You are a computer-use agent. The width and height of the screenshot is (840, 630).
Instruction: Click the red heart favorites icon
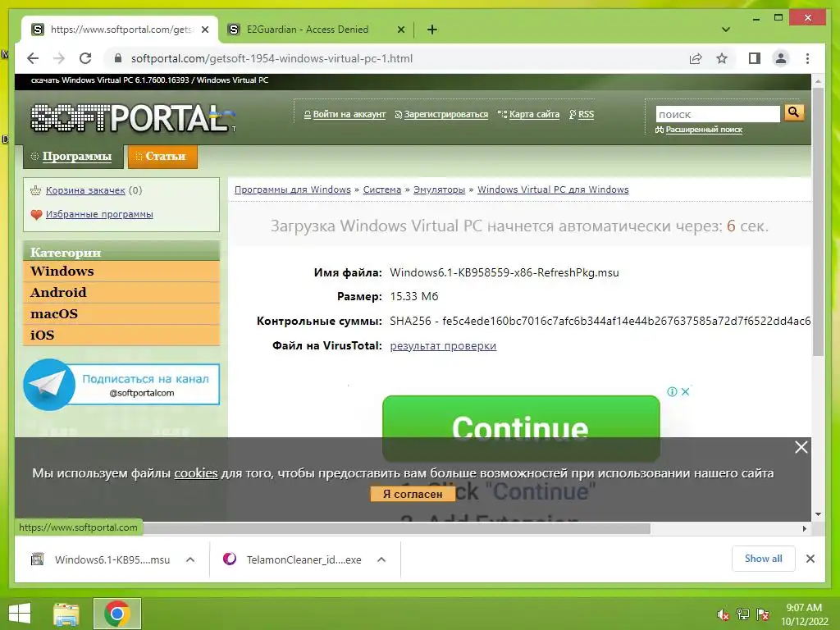coord(36,215)
